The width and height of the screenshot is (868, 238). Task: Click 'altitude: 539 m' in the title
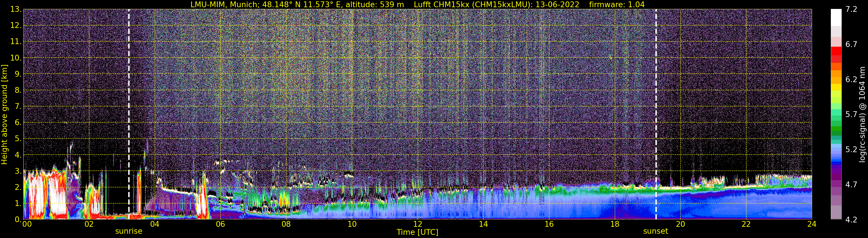pos(375,4)
